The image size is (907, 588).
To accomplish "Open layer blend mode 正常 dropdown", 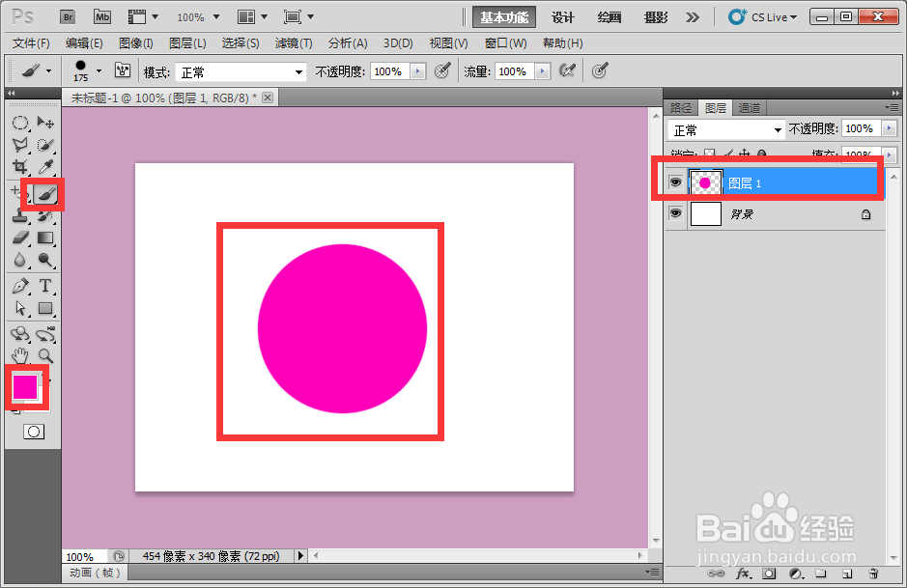I will [726, 130].
